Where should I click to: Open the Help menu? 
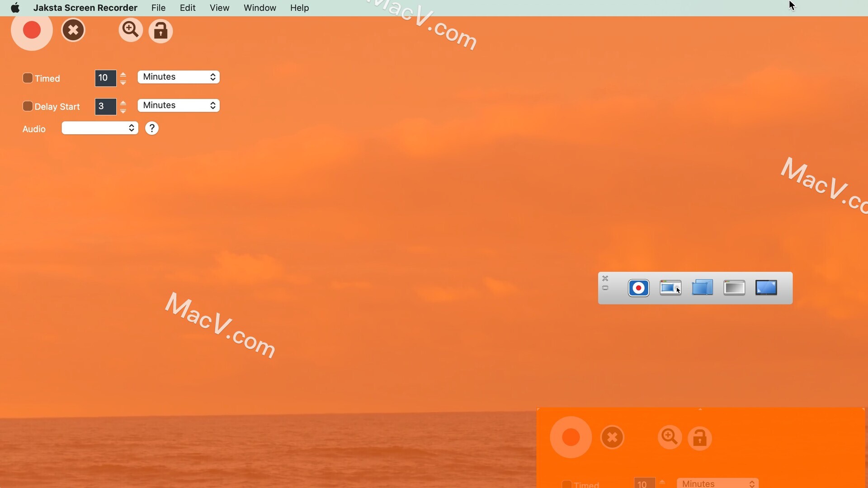(300, 8)
